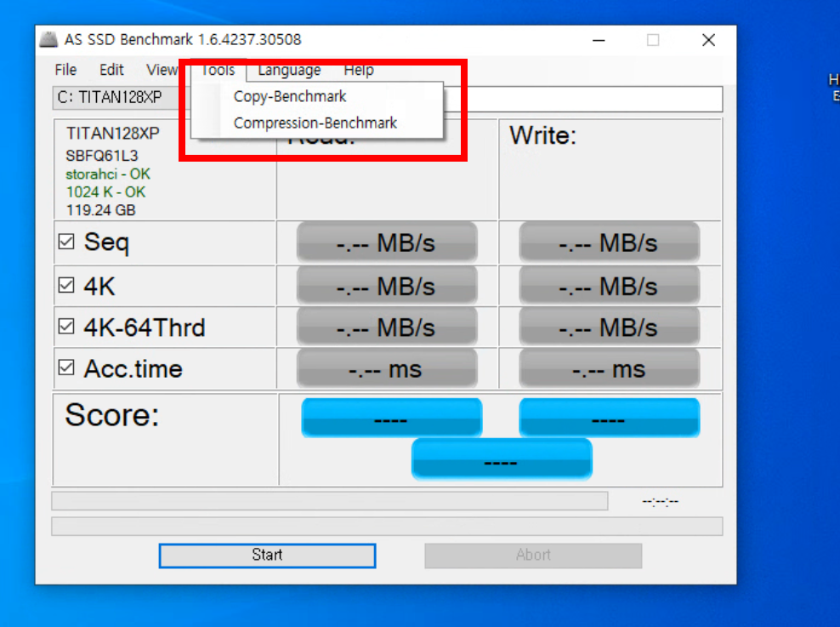Open the File menu

[65, 70]
